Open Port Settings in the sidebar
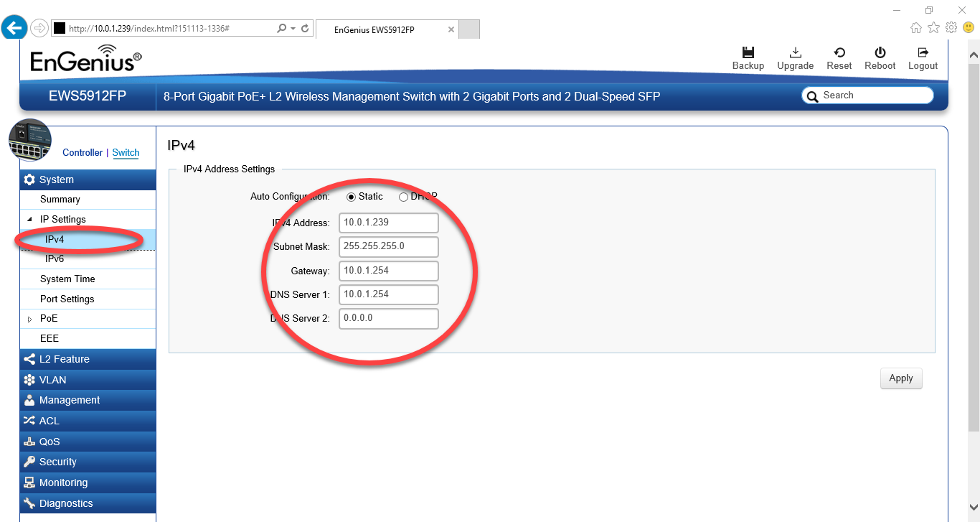The width and height of the screenshot is (980, 522). pyautogui.click(x=88, y=299)
